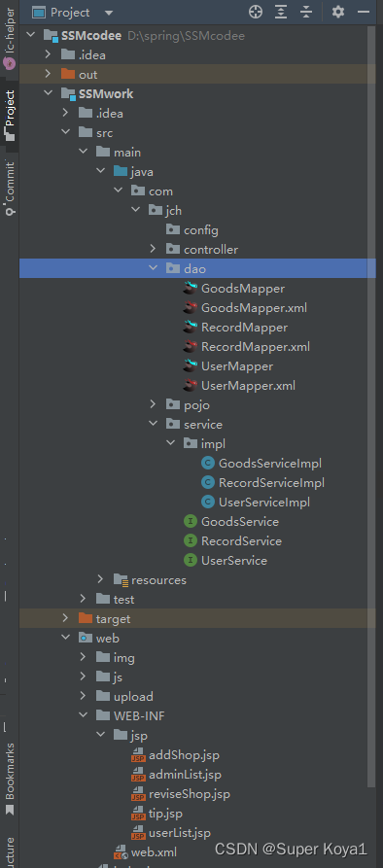Viewport: 383px width, 868px height.
Task: Select the RecordService interface icon
Action: pos(191,540)
